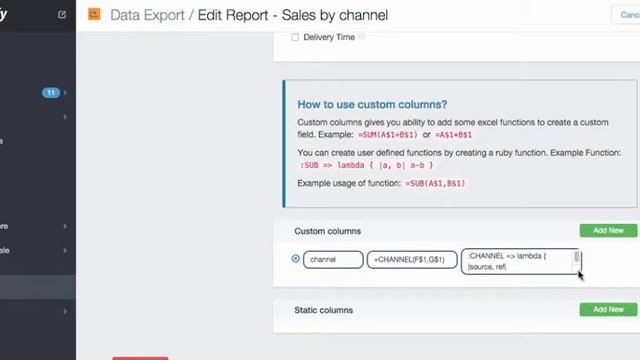
Task: Click the =A$1*B$1 example code
Action: pyautogui.click(x=453, y=135)
